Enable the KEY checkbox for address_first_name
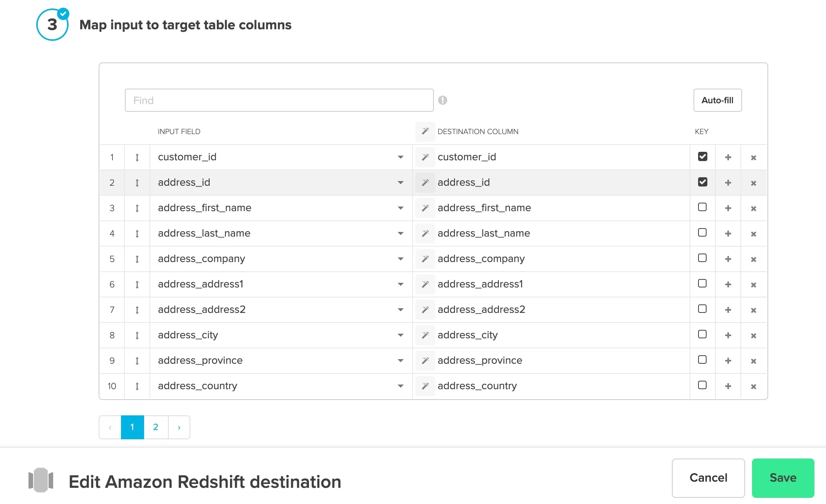This screenshot has height=504, width=826. tap(702, 207)
